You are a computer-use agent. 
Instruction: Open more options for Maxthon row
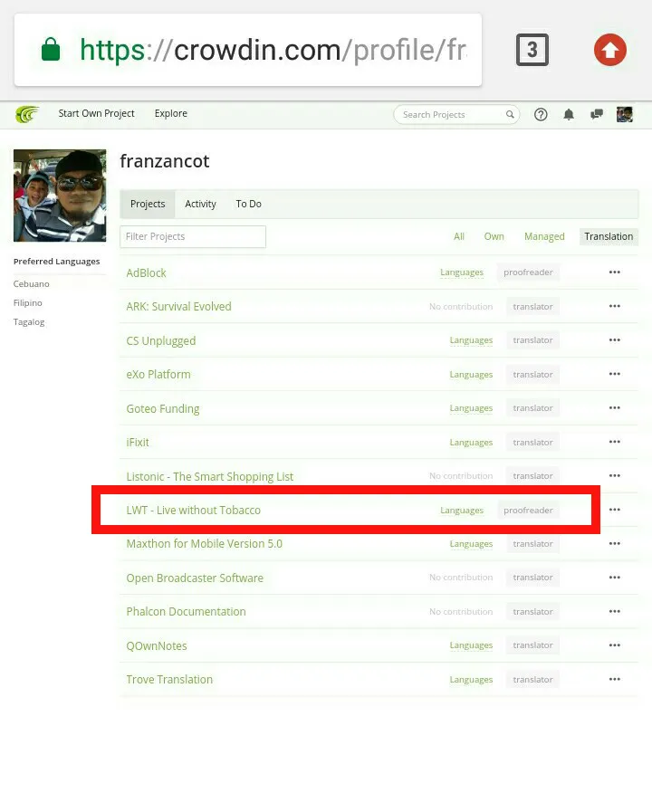[x=615, y=543]
